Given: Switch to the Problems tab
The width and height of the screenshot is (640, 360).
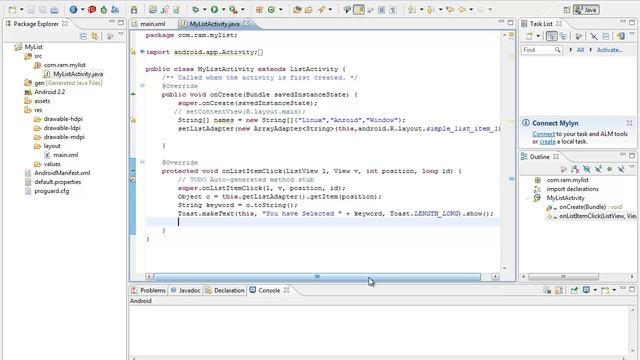Looking at the screenshot, I should pyautogui.click(x=149, y=290).
